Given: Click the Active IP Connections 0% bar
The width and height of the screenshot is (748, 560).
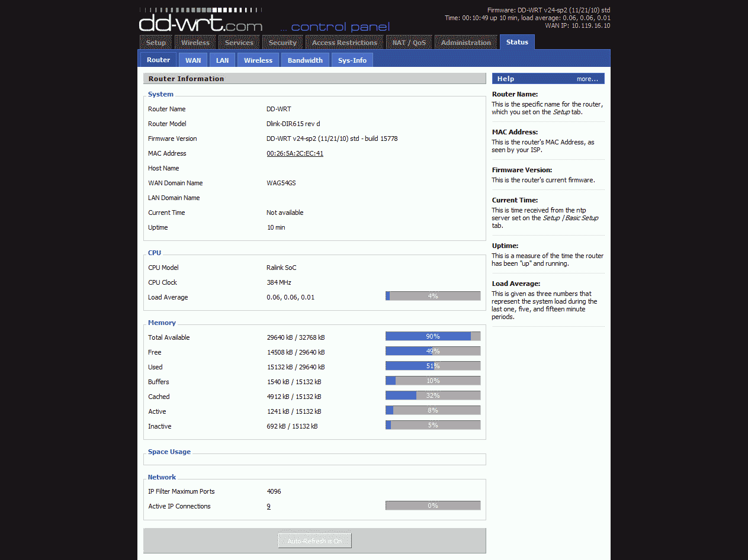Looking at the screenshot, I should click(x=433, y=506).
